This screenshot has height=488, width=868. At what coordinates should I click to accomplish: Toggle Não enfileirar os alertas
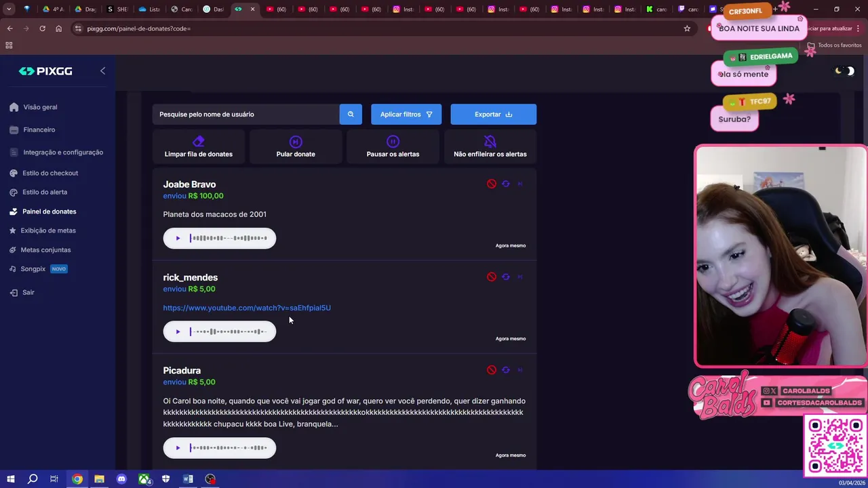pos(490,146)
